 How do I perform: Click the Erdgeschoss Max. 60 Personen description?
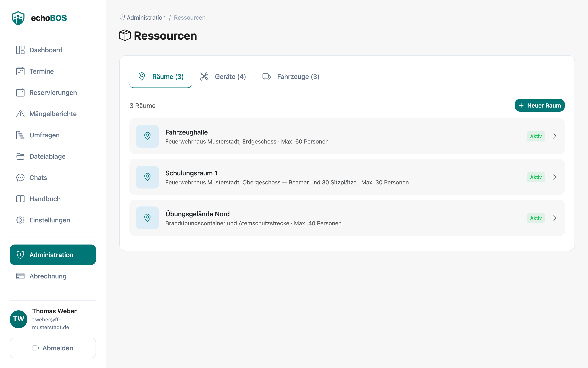click(247, 141)
